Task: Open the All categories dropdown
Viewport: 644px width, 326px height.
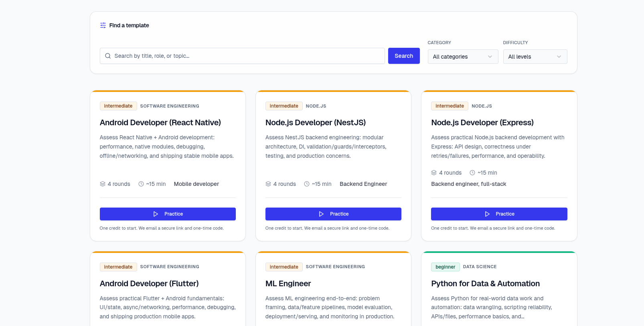Action: (463, 57)
